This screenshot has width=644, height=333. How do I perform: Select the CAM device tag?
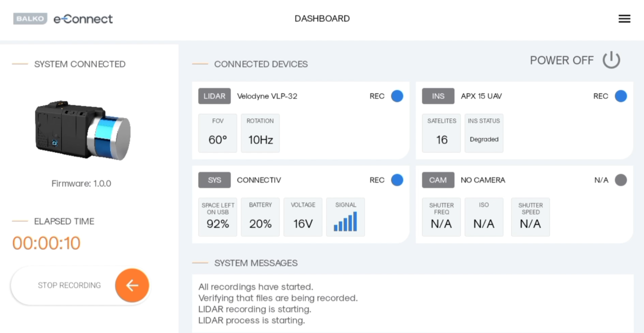tap(438, 180)
